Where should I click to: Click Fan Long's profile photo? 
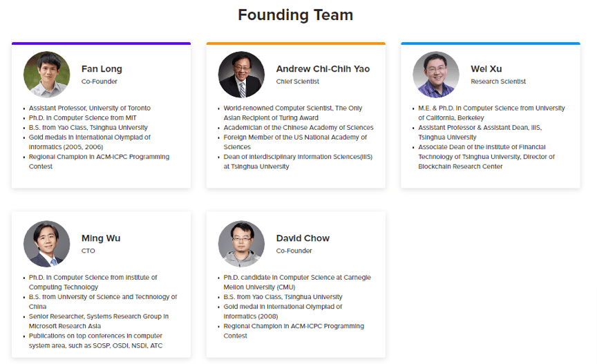(x=47, y=75)
